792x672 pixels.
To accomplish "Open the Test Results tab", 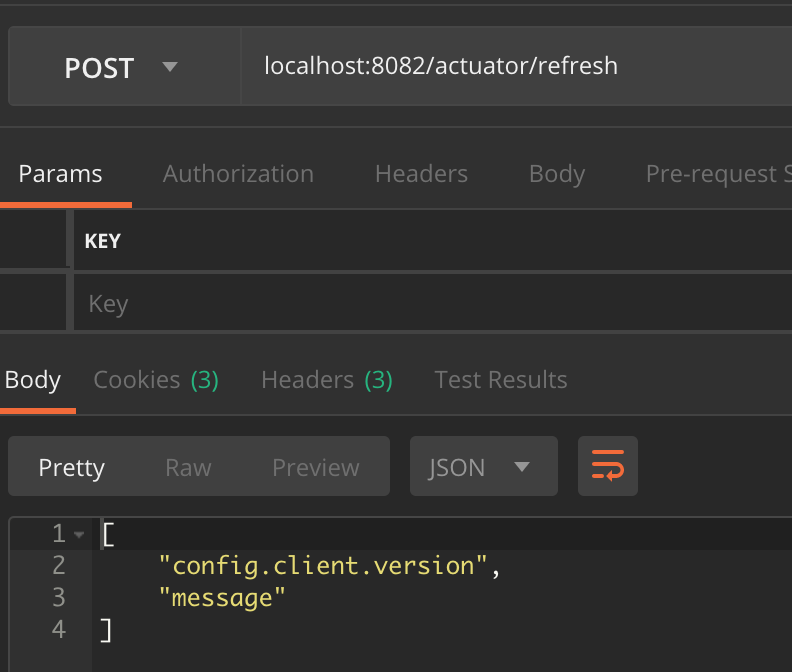I will coord(501,380).
